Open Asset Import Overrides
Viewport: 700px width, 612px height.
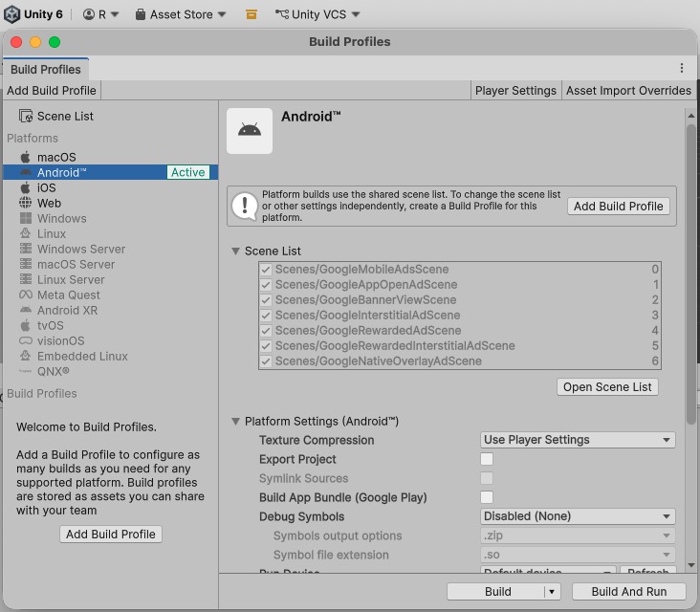click(x=628, y=91)
